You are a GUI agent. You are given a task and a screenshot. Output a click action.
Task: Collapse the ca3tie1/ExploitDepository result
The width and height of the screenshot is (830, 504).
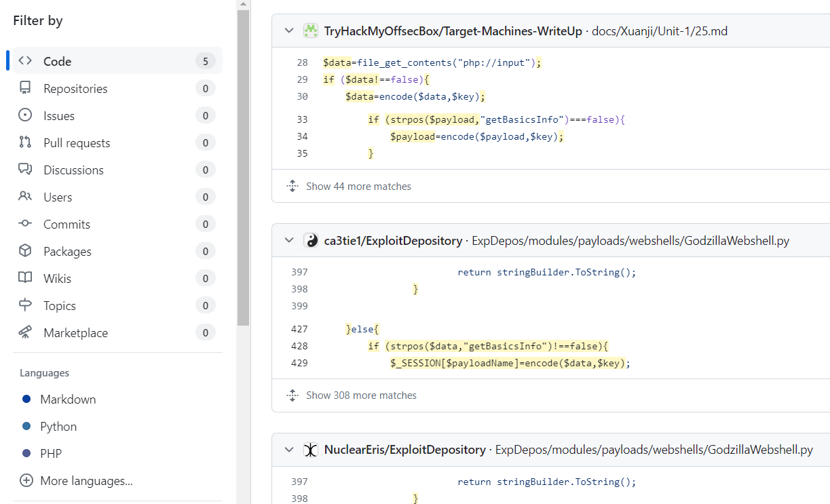(289, 240)
